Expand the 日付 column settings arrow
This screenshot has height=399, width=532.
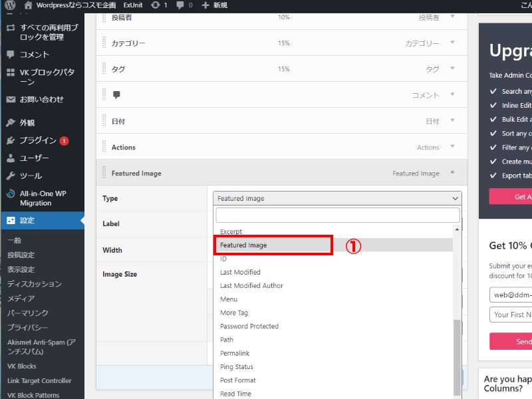point(452,120)
